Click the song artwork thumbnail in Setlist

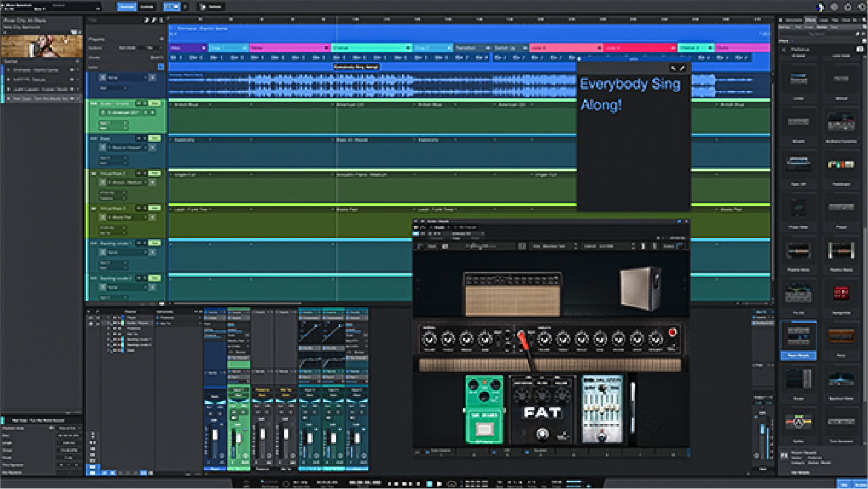click(x=41, y=45)
